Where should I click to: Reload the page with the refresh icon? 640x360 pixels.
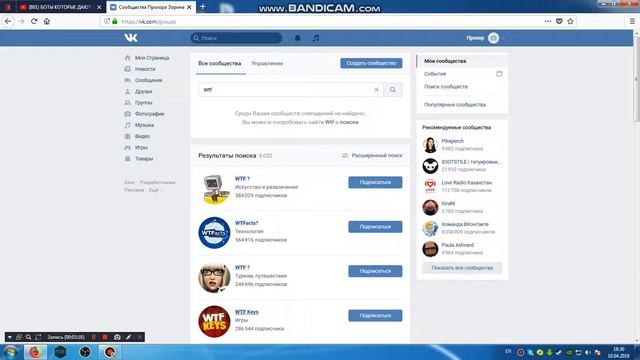pyautogui.click(x=34, y=21)
